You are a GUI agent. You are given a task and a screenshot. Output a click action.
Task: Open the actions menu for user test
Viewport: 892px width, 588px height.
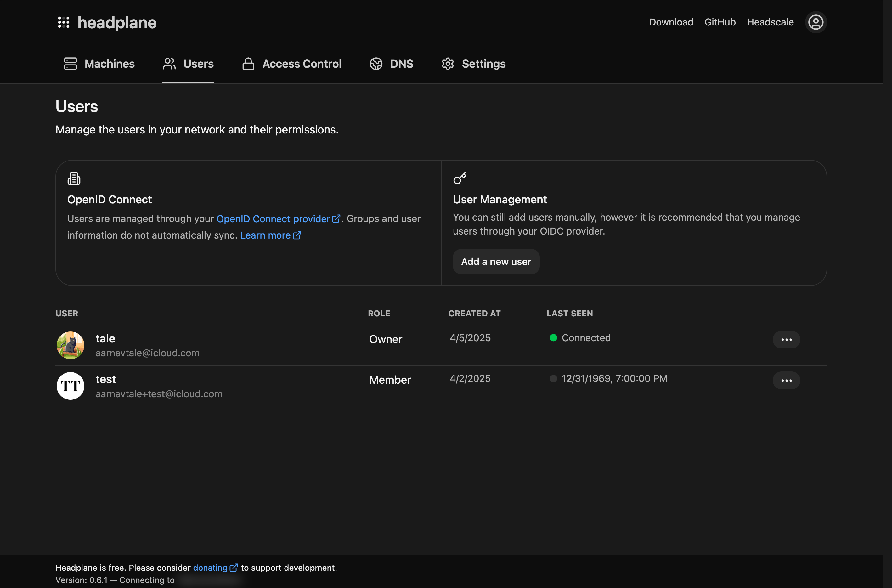786,380
